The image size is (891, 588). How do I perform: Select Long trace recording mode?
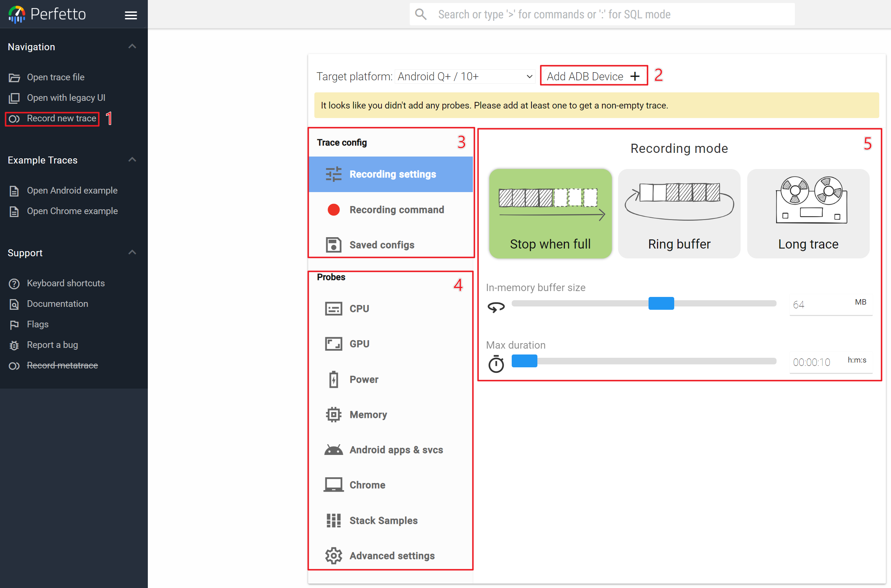click(808, 213)
